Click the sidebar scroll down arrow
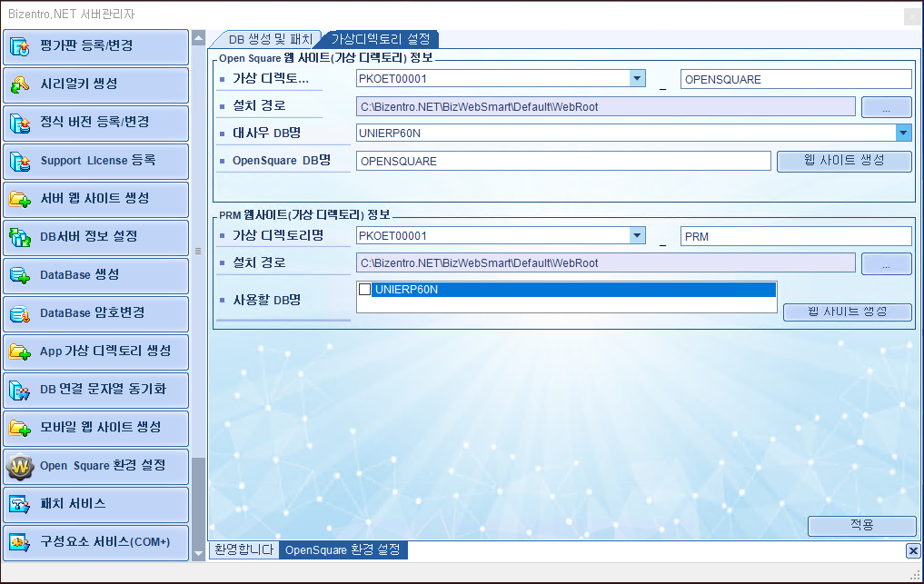The image size is (924, 584). coord(198,552)
